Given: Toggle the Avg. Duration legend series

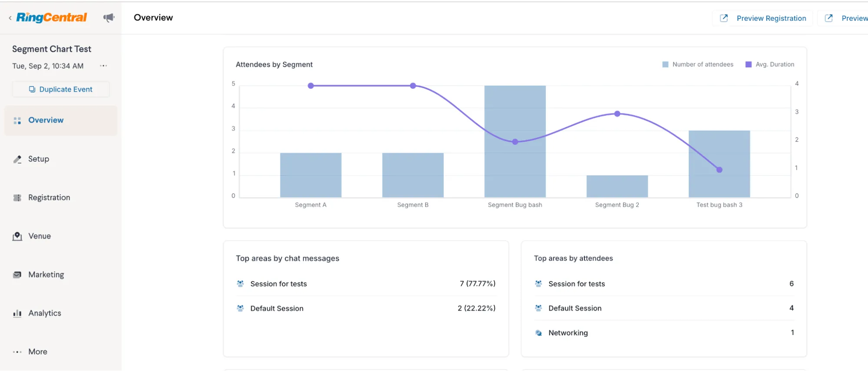Looking at the screenshot, I should coord(770,64).
